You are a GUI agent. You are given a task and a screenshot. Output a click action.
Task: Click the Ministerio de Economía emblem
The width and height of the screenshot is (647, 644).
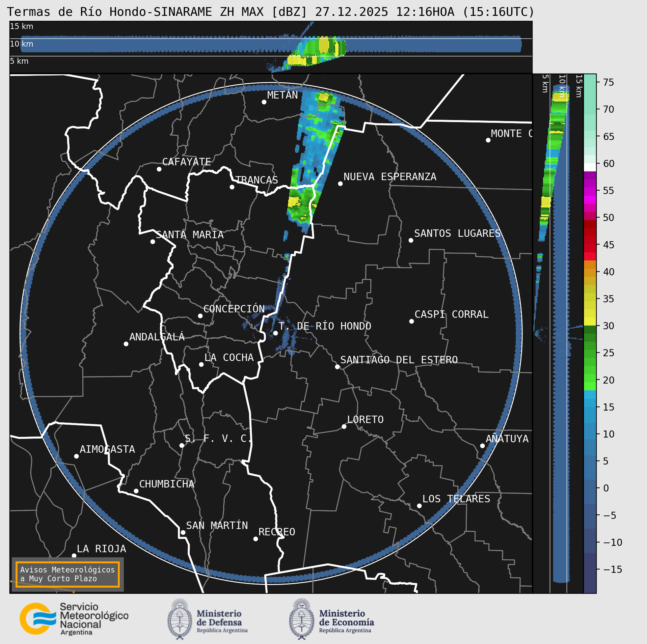pyautogui.click(x=302, y=619)
